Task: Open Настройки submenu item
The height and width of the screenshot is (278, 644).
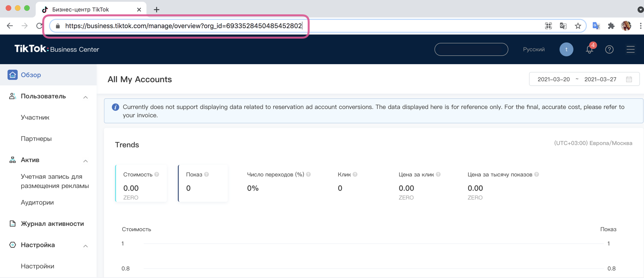Action: (37, 266)
